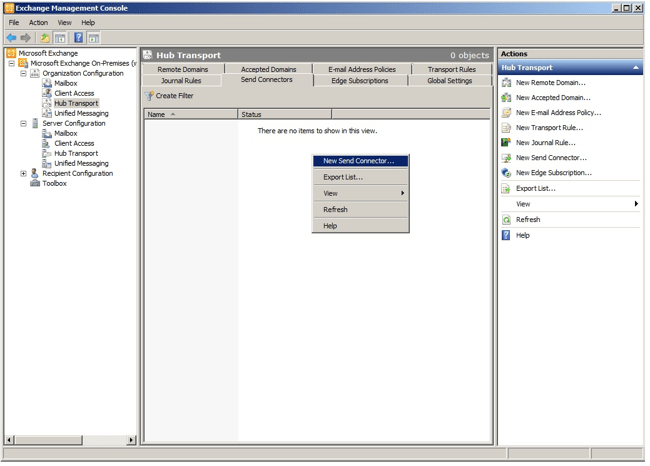The height and width of the screenshot is (466, 650).
Task: Click the New Edge Subscription action icon
Action: (x=506, y=172)
